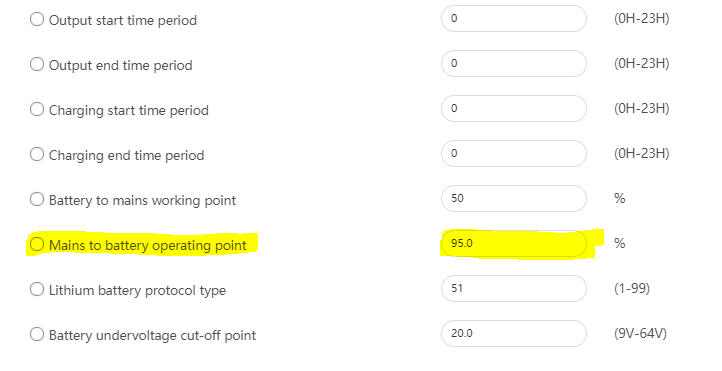Click the Lithium protocol type field showing 51
Screen dimensions: 722x371
[x=514, y=289]
